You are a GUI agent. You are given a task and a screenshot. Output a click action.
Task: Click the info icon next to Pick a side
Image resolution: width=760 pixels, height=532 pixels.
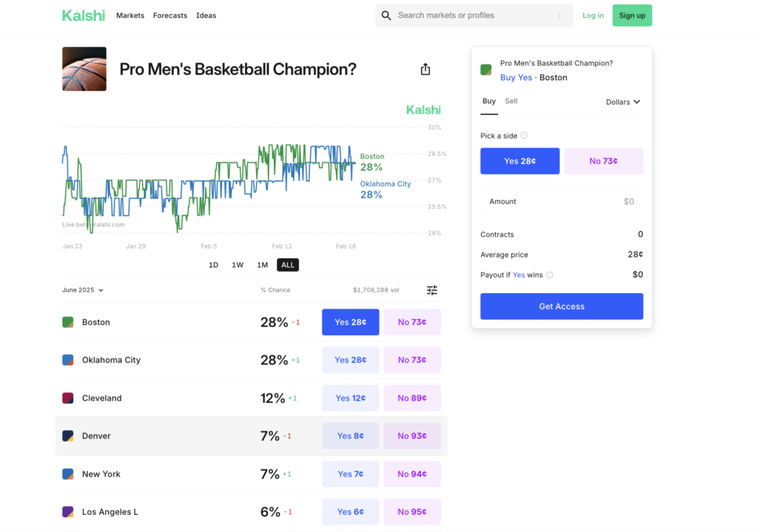(524, 136)
